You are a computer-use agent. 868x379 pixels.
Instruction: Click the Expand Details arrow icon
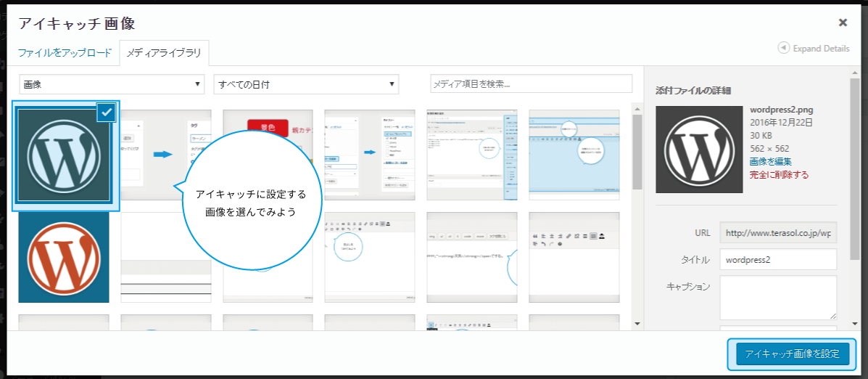[x=783, y=48]
